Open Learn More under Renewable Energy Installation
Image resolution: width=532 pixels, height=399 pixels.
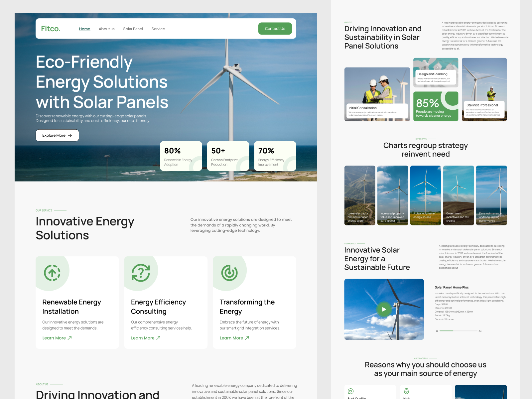click(x=54, y=338)
